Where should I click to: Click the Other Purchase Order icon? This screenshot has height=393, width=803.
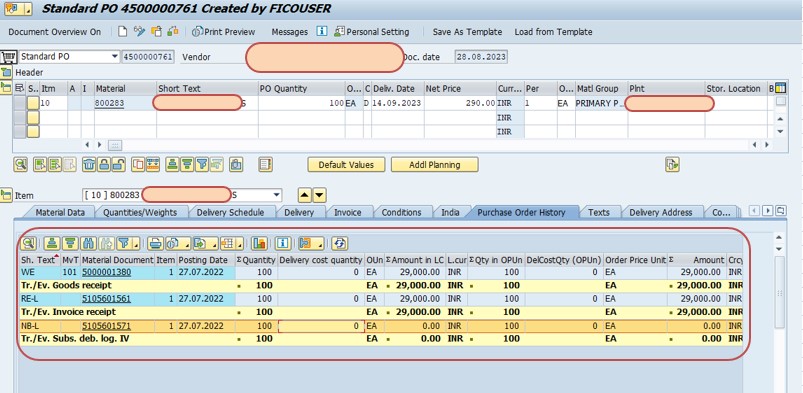[156, 32]
